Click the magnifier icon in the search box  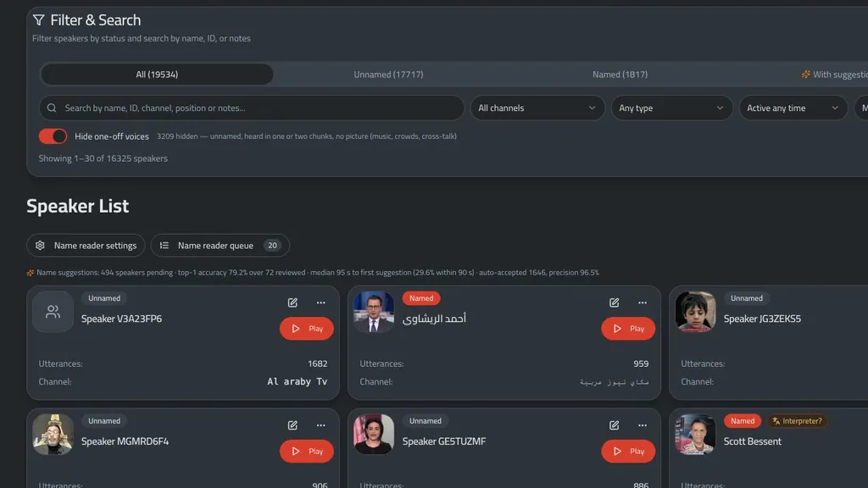pos(52,108)
